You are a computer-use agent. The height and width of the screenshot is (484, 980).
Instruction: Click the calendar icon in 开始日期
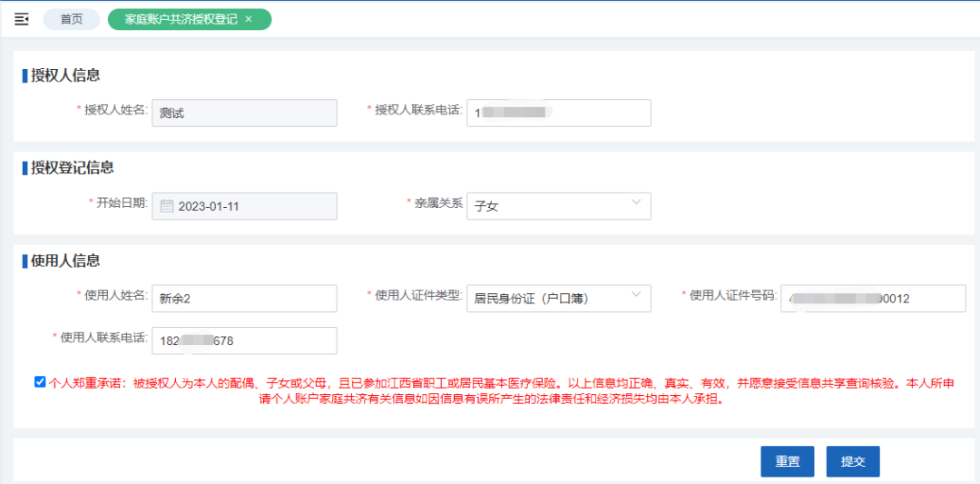point(166,206)
